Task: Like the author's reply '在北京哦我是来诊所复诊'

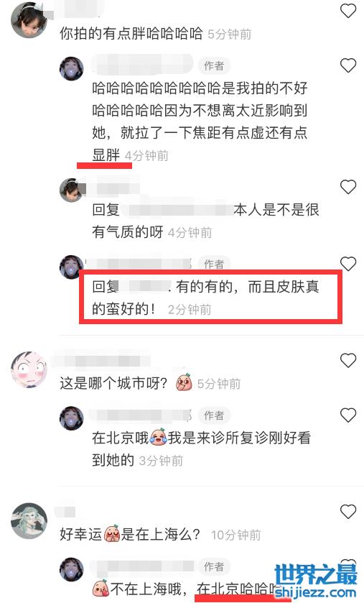Action: (x=348, y=415)
